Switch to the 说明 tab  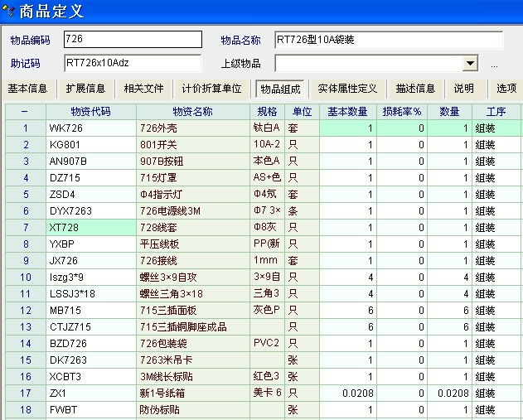pyautogui.click(x=464, y=89)
